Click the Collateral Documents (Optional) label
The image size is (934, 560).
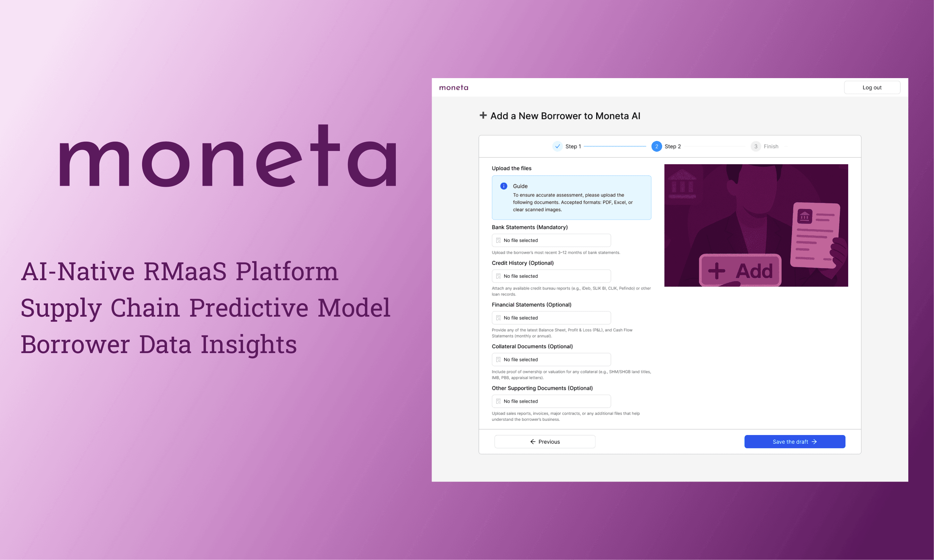pyautogui.click(x=532, y=346)
